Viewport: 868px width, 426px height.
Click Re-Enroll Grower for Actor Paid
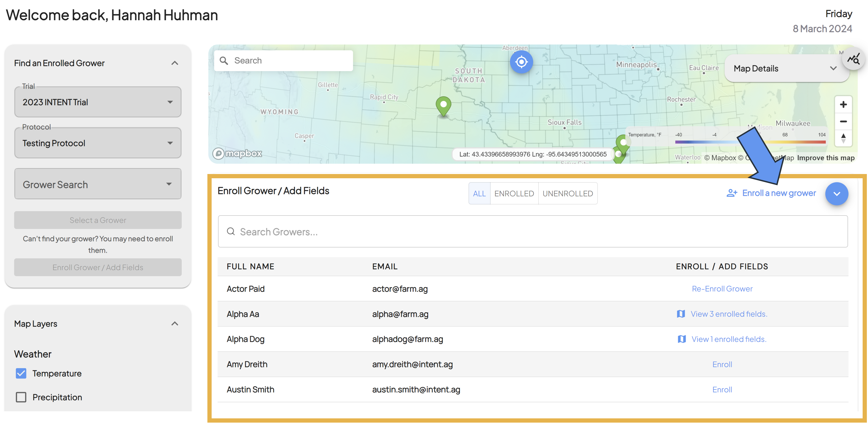(x=722, y=289)
